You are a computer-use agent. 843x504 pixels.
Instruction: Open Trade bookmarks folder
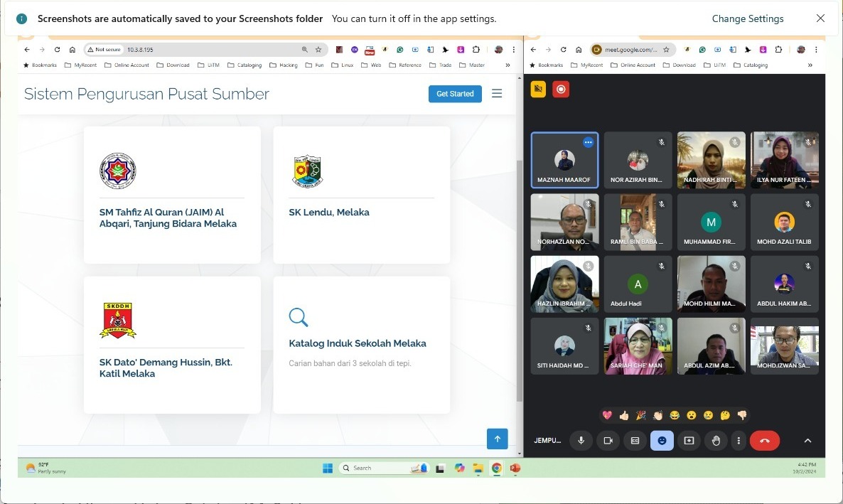point(440,65)
